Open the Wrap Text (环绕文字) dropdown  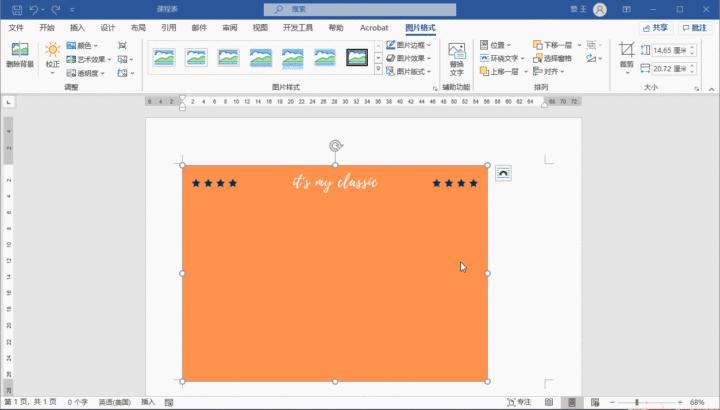tap(502, 58)
